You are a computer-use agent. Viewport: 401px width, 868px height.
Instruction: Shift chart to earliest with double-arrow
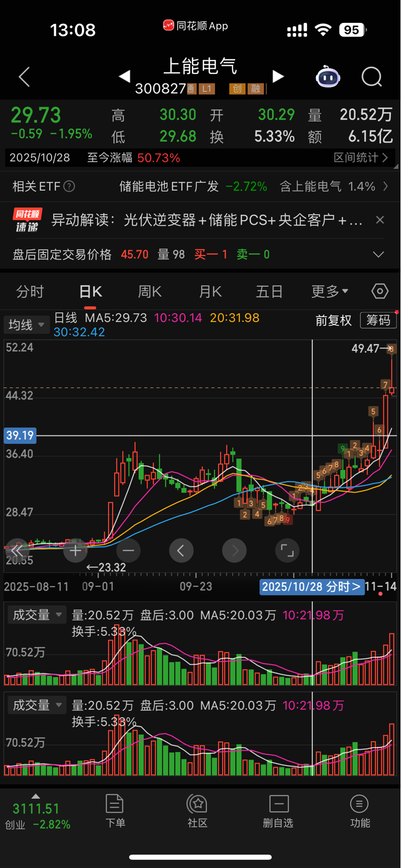pyautogui.click(x=17, y=551)
